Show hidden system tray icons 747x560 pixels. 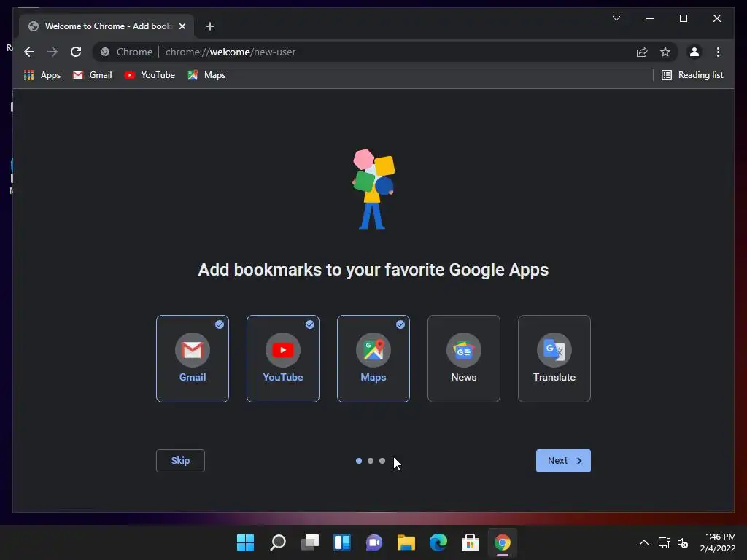coord(643,542)
